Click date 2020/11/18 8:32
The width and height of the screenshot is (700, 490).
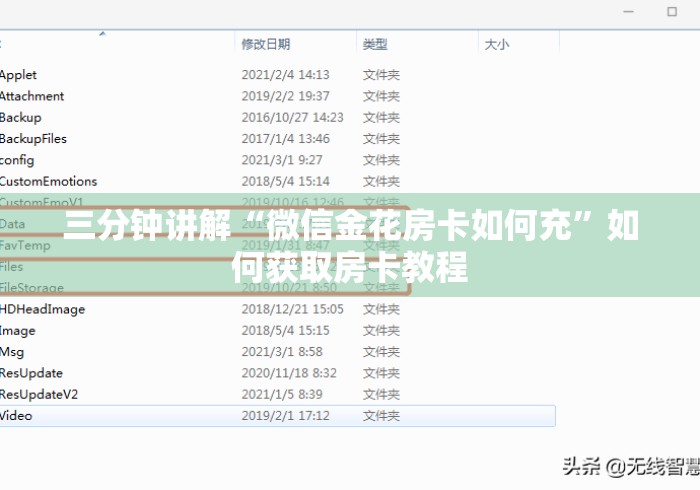coord(289,373)
